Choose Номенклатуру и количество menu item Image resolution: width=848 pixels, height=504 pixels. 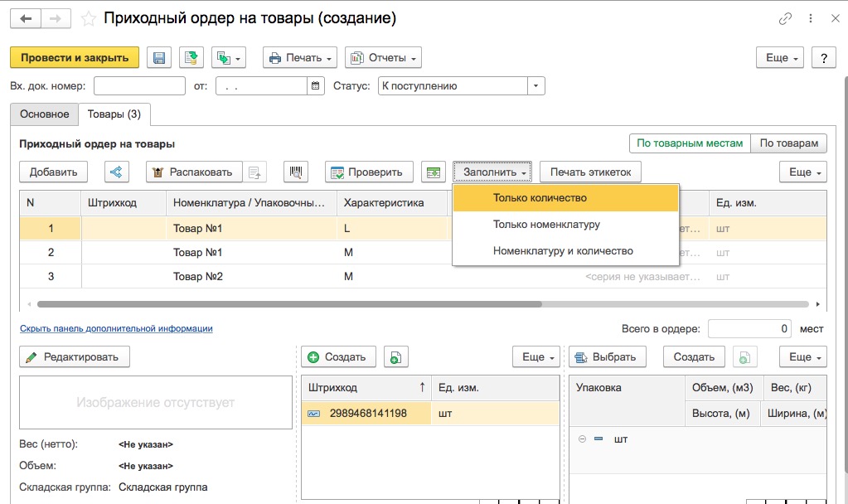(x=565, y=251)
